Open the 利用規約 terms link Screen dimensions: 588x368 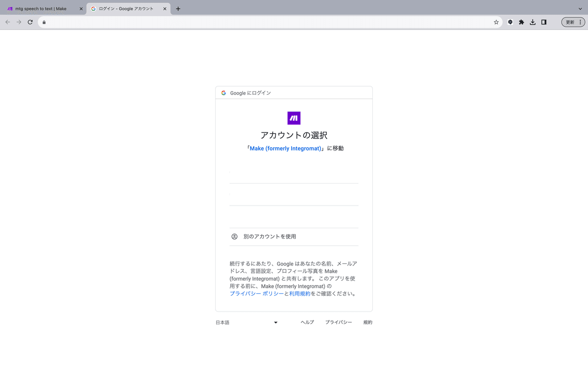(x=300, y=293)
